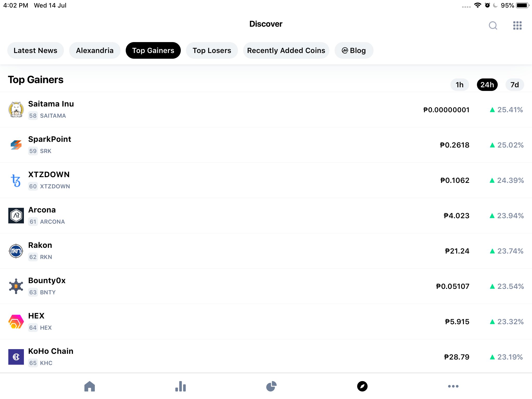Go to Home tab icon

(90, 386)
